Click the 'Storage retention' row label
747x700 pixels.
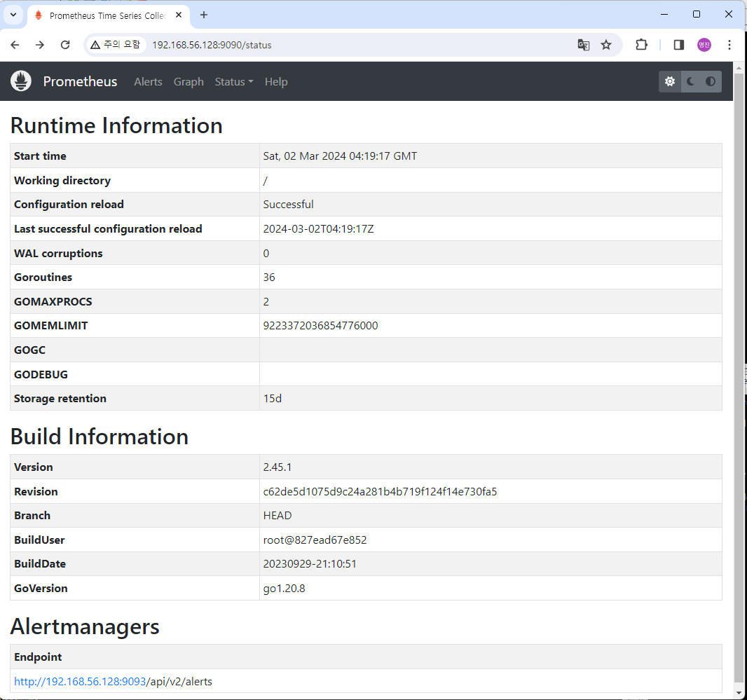pyautogui.click(x=60, y=399)
